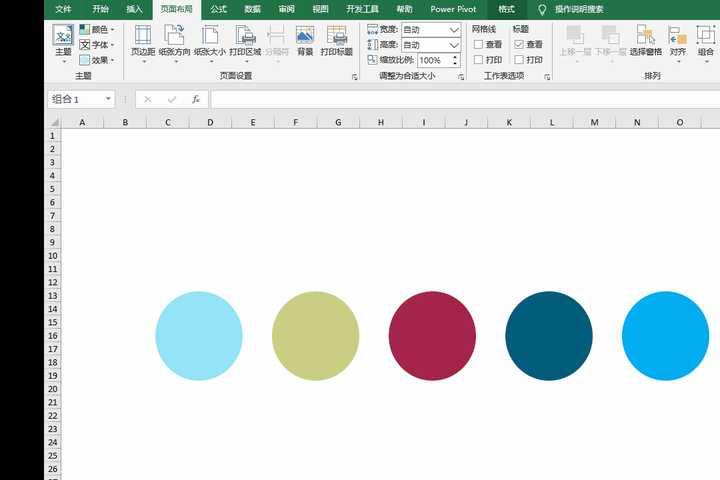Uncheck 标题 查看 headings view checkbox
This screenshot has height=480, width=720.
[519, 45]
